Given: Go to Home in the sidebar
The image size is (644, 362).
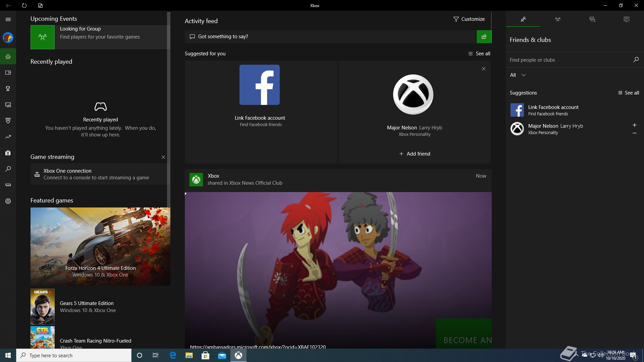Looking at the screenshot, I should [x=8, y=56].
